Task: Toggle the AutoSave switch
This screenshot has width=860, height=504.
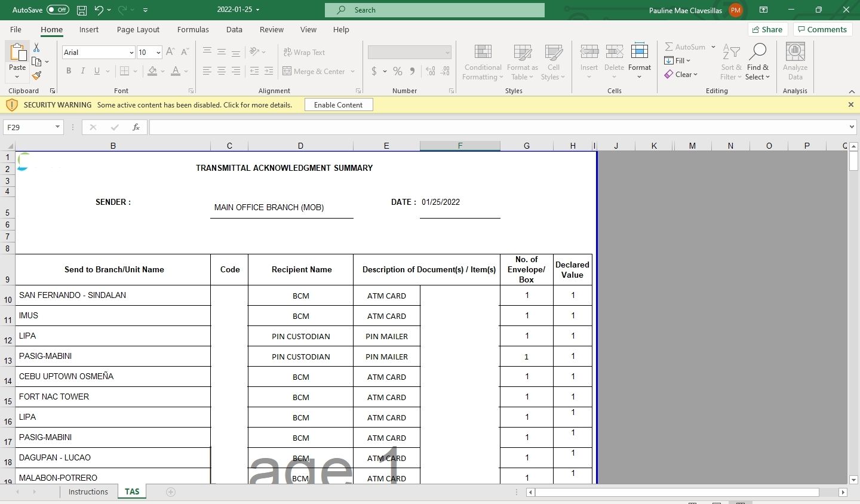Action: 57,10
